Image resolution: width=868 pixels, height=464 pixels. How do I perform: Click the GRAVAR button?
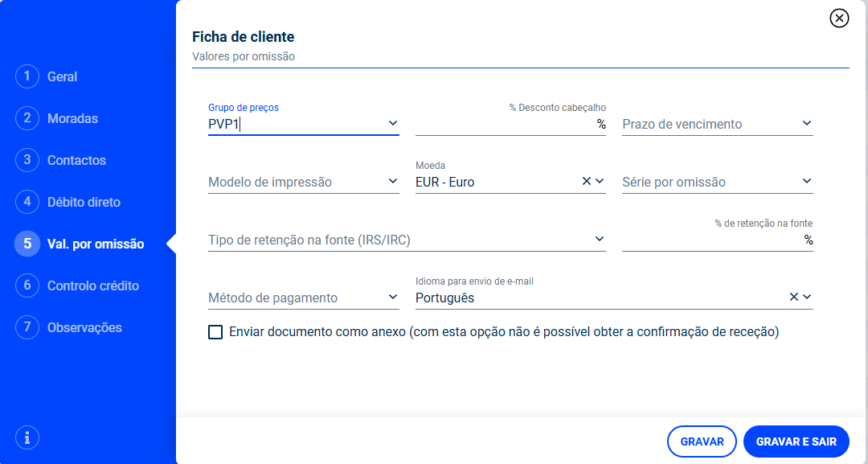pyautogui.click(x=702, y=441)
